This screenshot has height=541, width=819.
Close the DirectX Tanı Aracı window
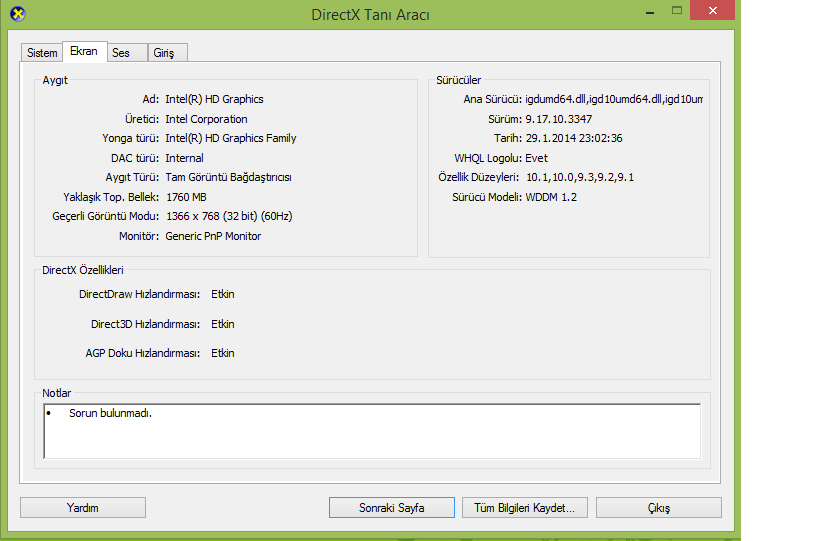[x=712, y=10]
